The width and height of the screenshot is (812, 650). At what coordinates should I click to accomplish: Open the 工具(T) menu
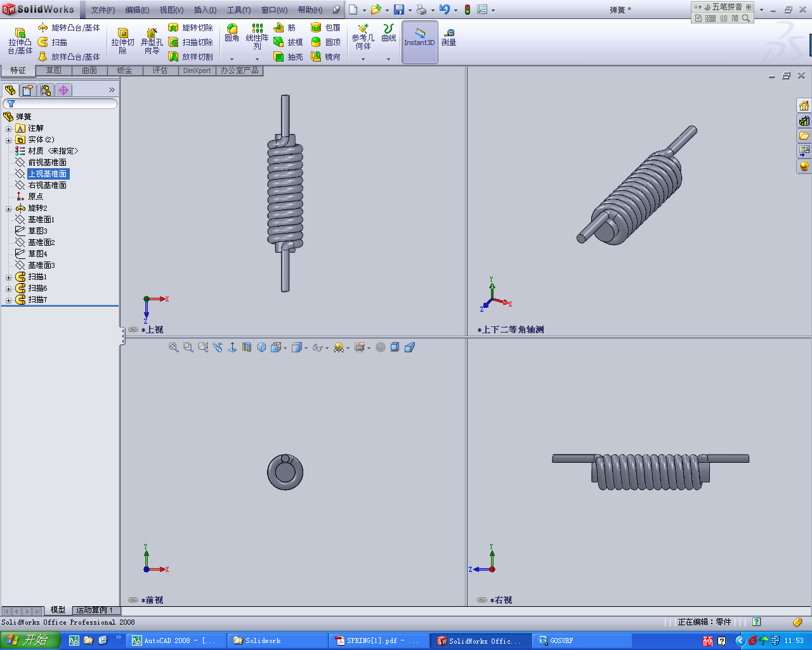click(239, 10)
